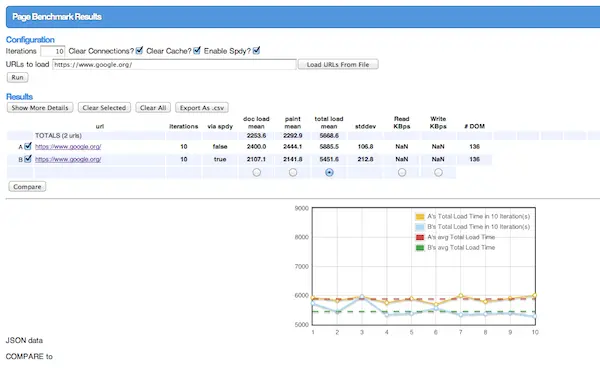
Task: Click the JSON data label
Action: 24,340
